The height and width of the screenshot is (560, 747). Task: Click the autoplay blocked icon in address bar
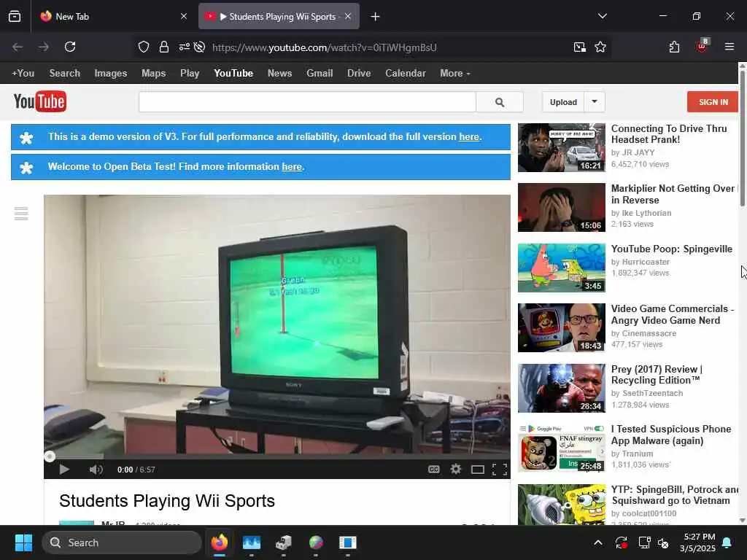(200, 47)
